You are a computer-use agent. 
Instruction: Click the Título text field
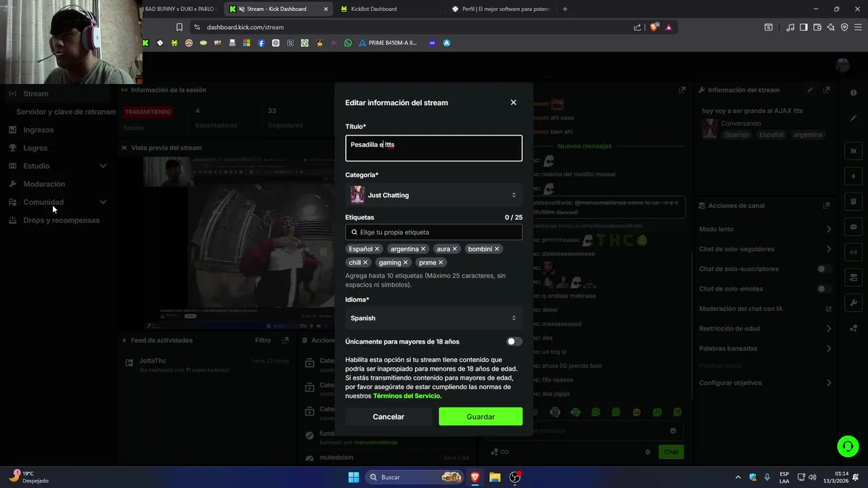pyautogui.click(x=434, y=148)
